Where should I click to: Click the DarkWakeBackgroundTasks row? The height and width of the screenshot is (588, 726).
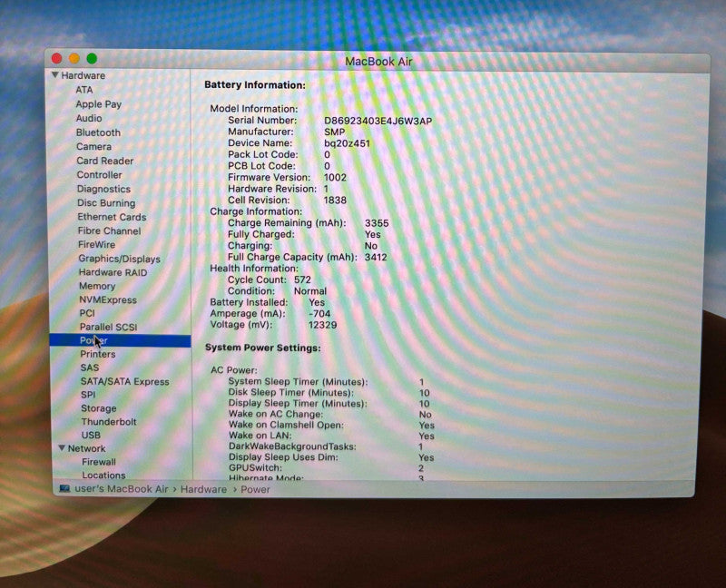326,446
